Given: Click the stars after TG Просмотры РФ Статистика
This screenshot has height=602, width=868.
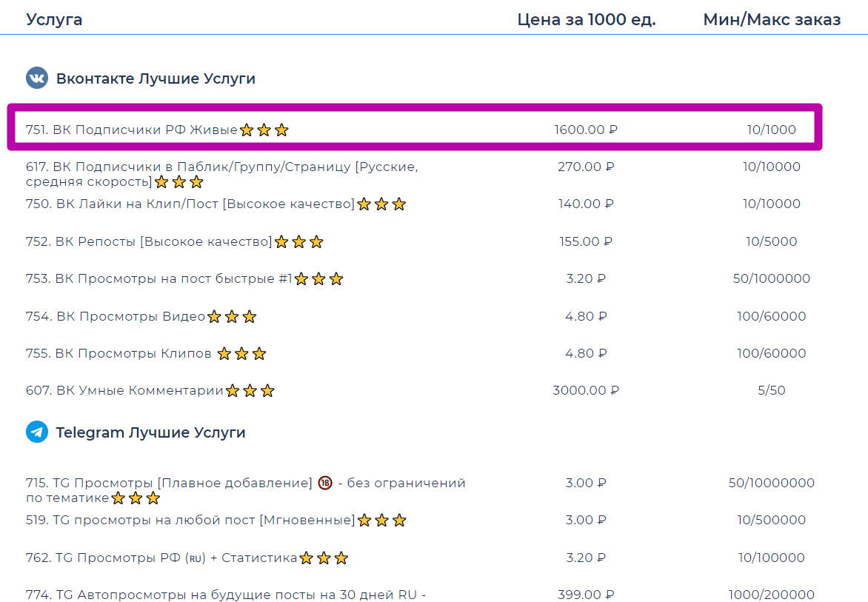Looking at the screenshot, I should click(x=324, y=558).
